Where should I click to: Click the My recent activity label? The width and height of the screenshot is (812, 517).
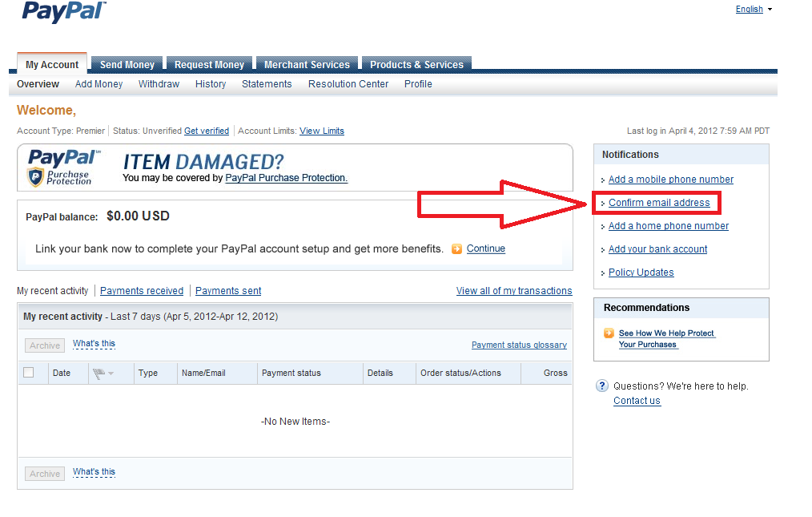tap(52, 291)
